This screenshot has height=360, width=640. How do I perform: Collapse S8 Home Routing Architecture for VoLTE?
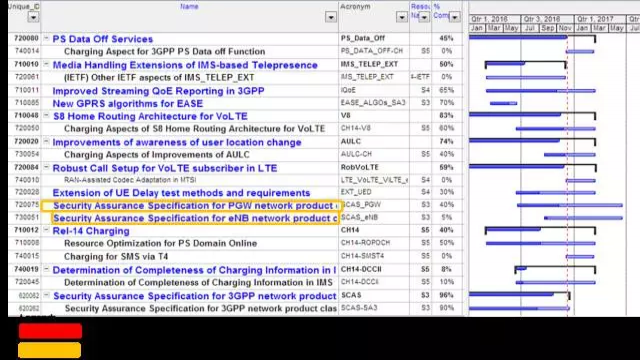coord(46,116)
